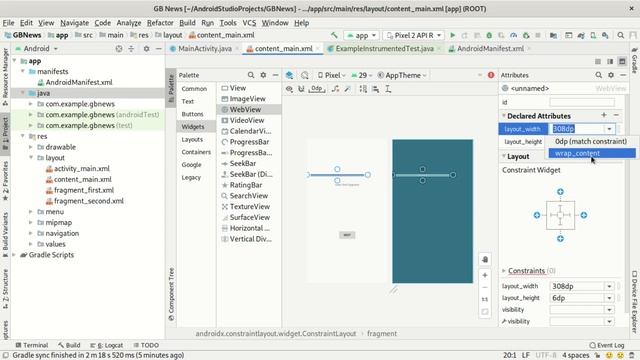Select wrap_content from the dropdown list
This screenshot has width=640, height=360.
click(x=592, y=153)
